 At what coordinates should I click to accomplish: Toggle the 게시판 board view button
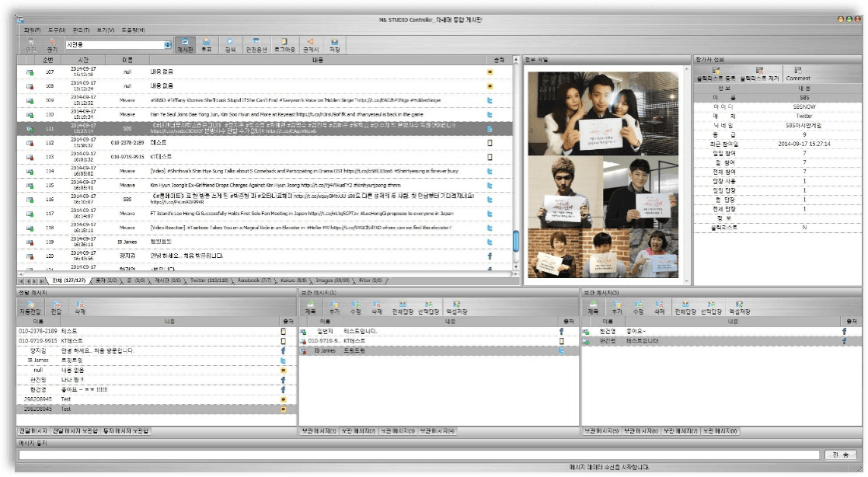pos(185,45)
